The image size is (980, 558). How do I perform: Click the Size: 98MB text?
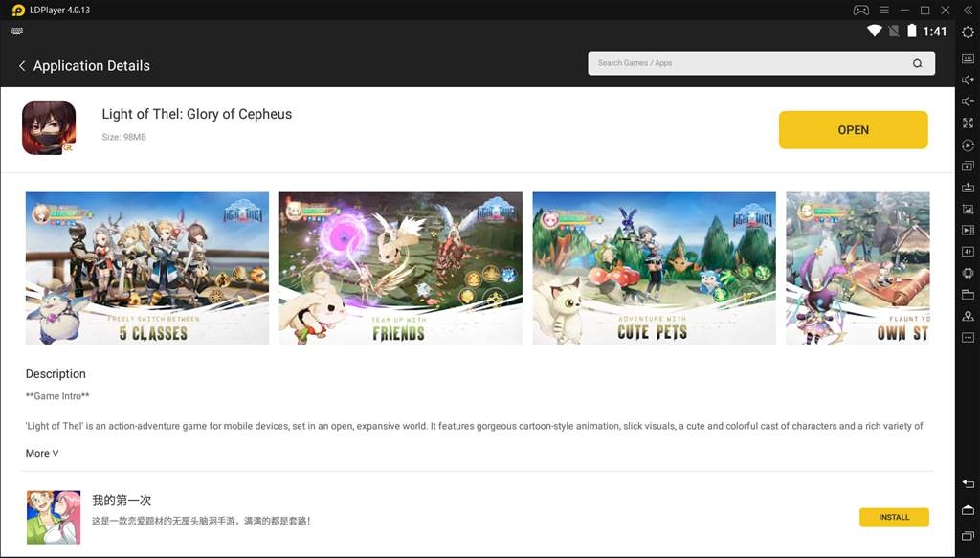(123, 137)
